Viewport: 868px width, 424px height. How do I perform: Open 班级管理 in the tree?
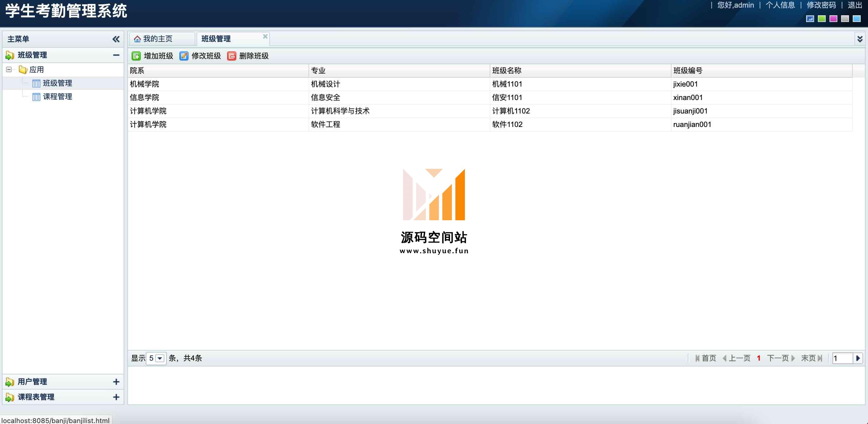[x=58, y=84]
